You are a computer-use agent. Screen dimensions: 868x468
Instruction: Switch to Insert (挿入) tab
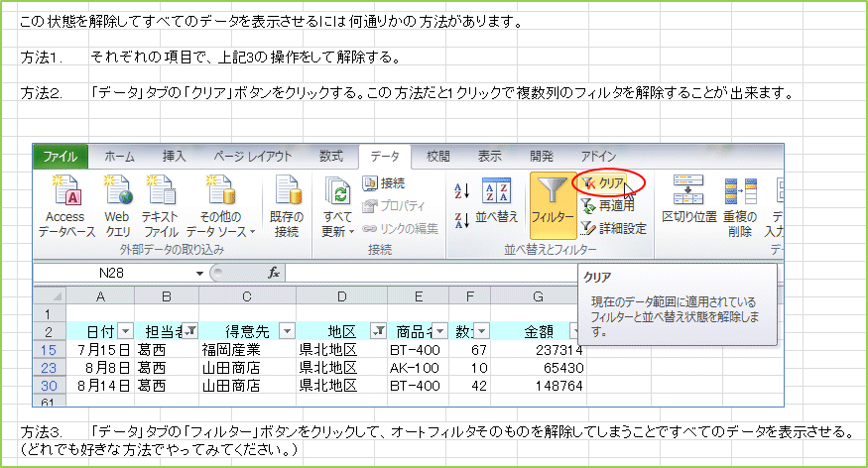175,157
